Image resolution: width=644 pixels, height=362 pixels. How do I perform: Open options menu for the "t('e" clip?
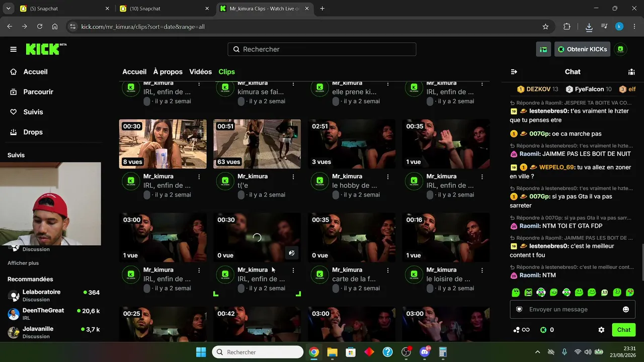click(x=293, y=177)
